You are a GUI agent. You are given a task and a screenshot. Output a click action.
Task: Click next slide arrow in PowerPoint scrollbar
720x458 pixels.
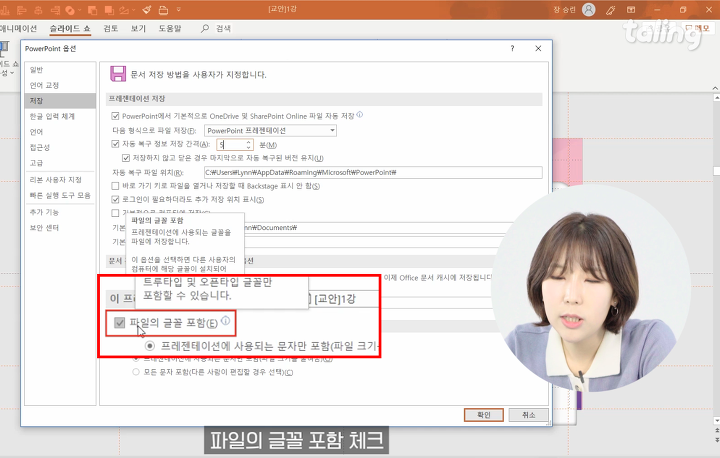click(717, 440)
